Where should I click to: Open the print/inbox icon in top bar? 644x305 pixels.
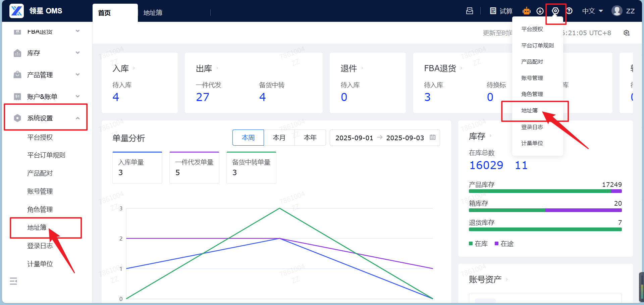pyautogui.click(x=470, y=11)
